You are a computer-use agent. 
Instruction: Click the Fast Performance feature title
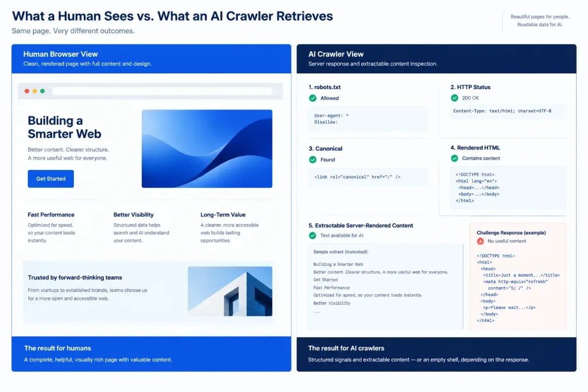51,215
